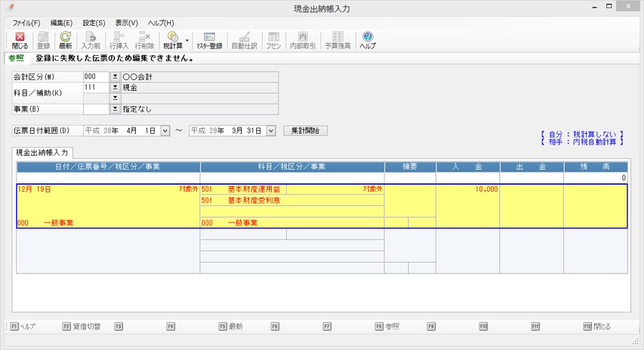Open the 設定(S) menu
644x350 pixels.
[x=94, y=23]
